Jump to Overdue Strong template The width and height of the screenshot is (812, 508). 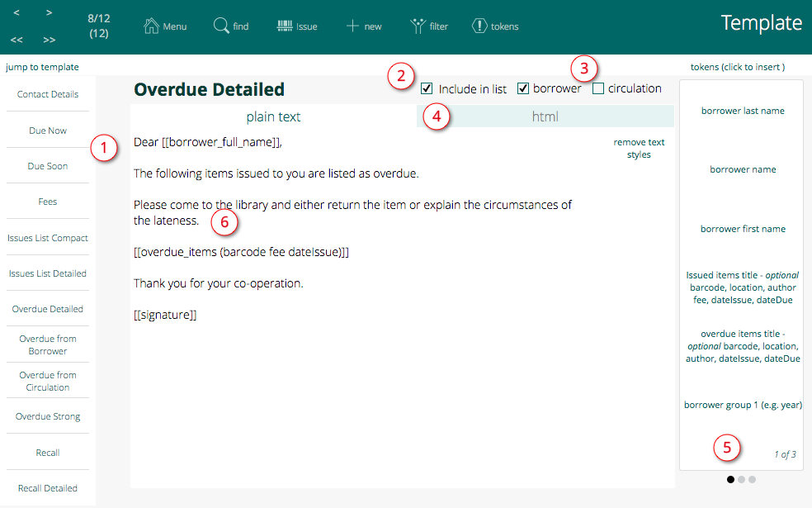(48, 416)
